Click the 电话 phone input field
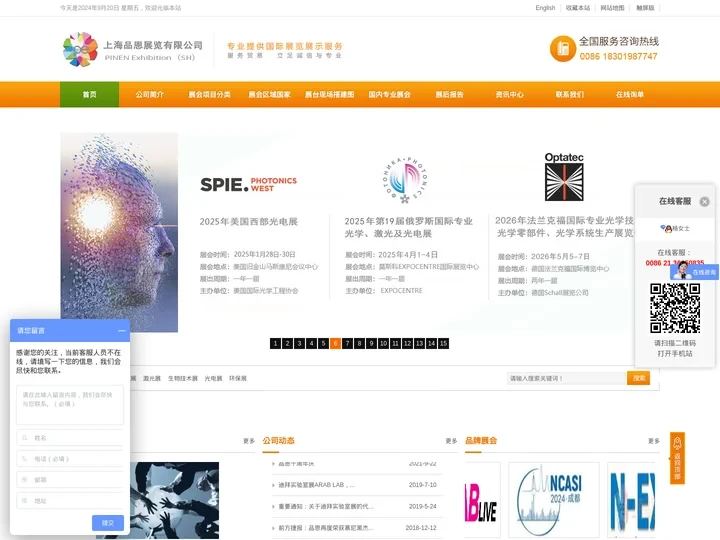Image resolution: width=720 pixels, height=540 pixels. tap(70, 459)
